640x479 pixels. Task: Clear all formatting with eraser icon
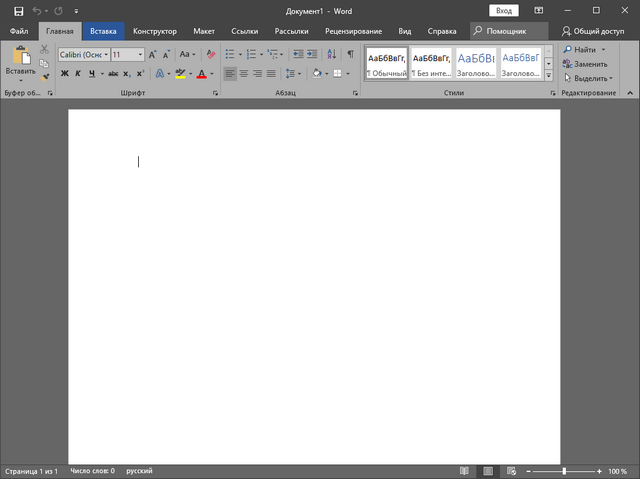pyautogui.click(x=211, y=55)
